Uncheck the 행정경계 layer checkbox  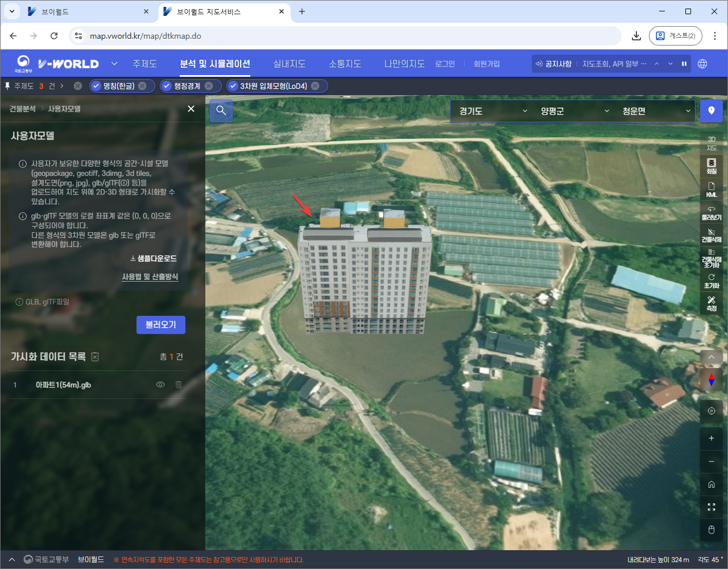pyautogui.click(x=167, y=86)
